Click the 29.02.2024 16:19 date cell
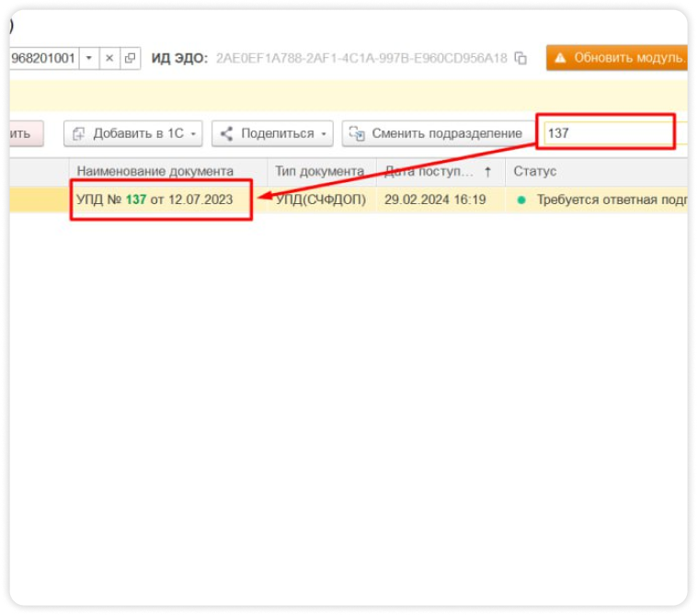This screenshot has width=698, height=616. pyautogui.click(x=435, y=200)
